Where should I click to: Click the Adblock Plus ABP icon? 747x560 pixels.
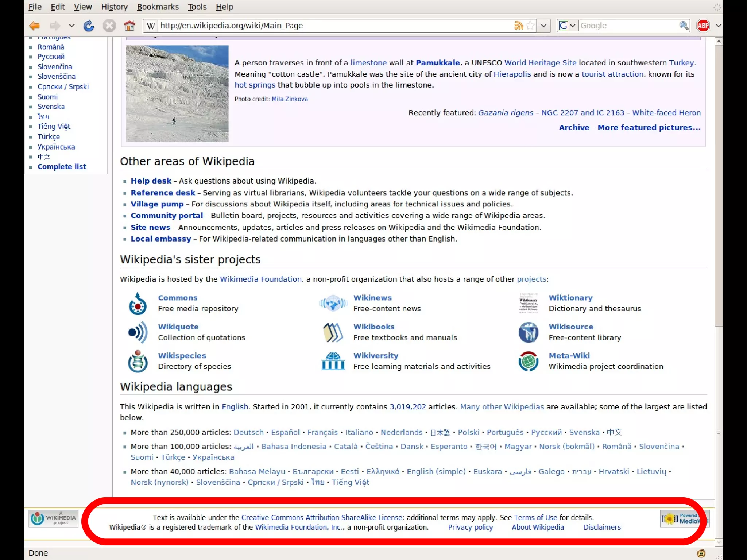703,26
